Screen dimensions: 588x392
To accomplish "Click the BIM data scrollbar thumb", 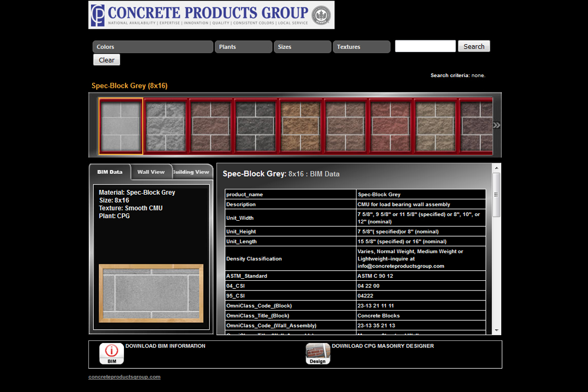I will pos(496,195).
